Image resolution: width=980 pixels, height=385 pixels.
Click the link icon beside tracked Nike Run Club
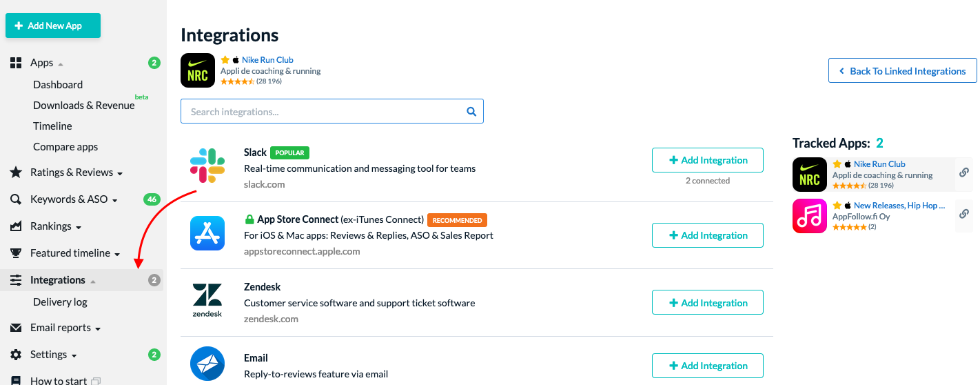pos(964,172)
